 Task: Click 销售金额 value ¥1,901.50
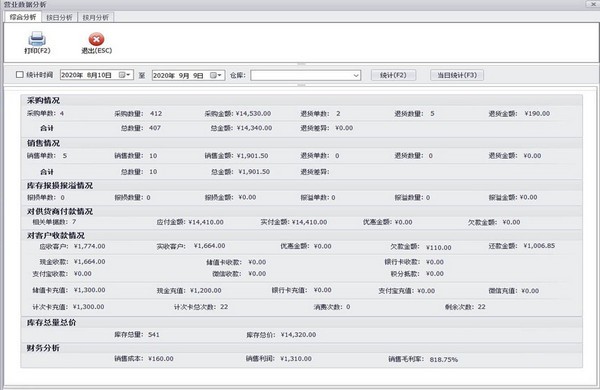(253, 156)
